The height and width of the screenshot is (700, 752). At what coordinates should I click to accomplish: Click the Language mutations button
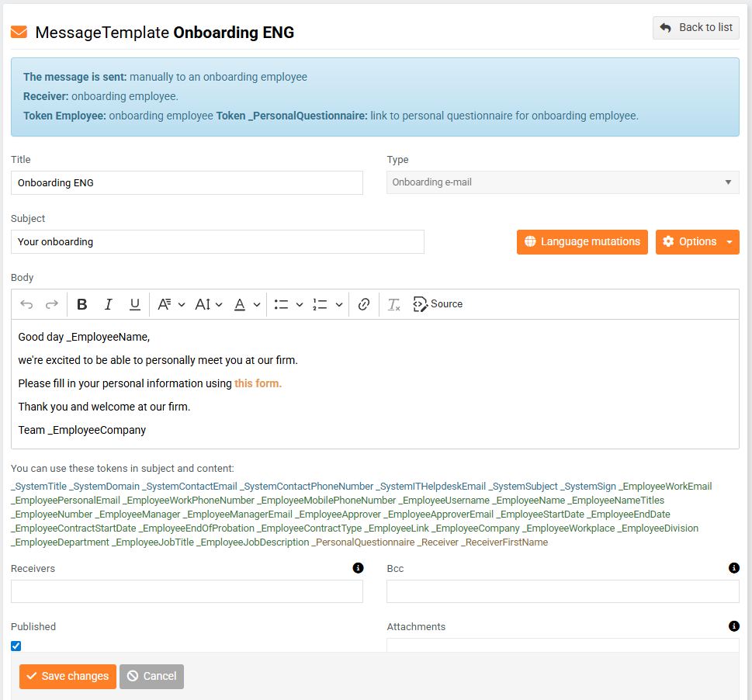(582, 242)
